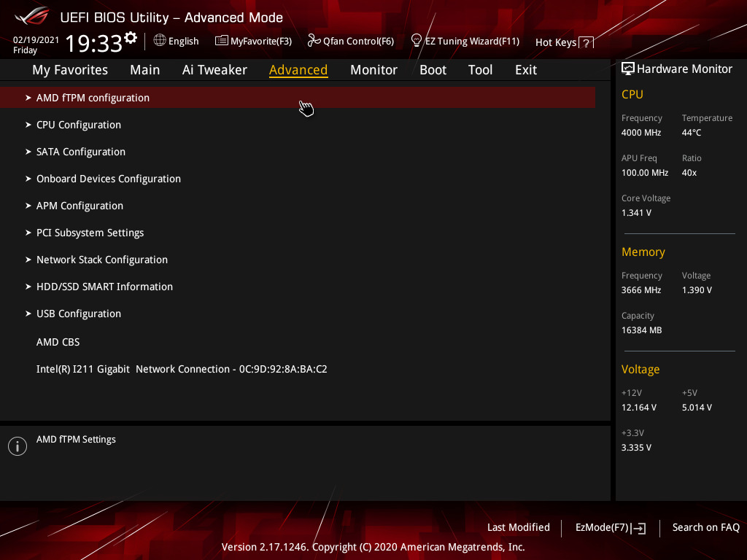The height and width of the screenshot is (560, 747).
Task: Click the globe language icon
Action: [160, 41]
